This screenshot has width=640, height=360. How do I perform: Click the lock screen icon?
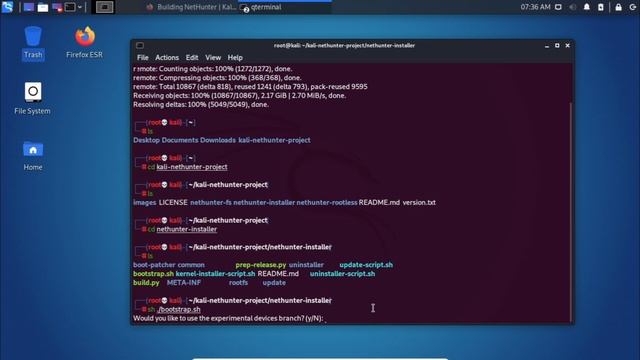coord(618,7)
